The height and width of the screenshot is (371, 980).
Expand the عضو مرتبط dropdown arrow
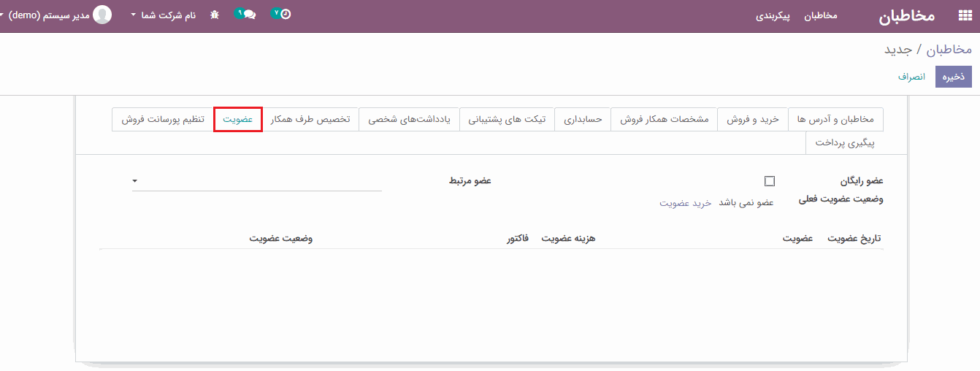click(x=135, y=181)
